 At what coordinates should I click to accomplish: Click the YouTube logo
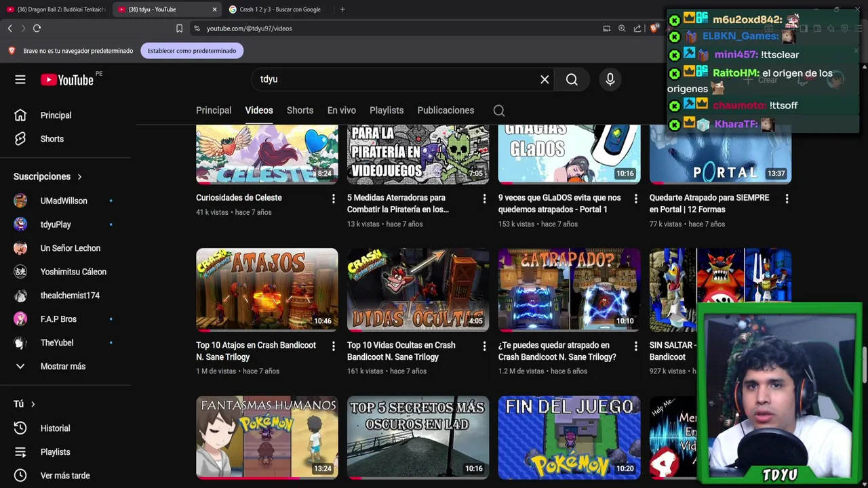[x=66, y=80]
